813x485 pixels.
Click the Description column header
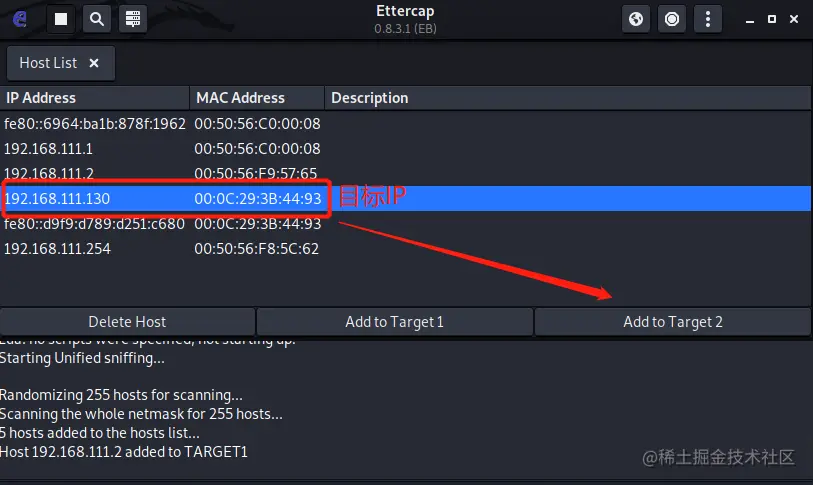pos(568,98)
